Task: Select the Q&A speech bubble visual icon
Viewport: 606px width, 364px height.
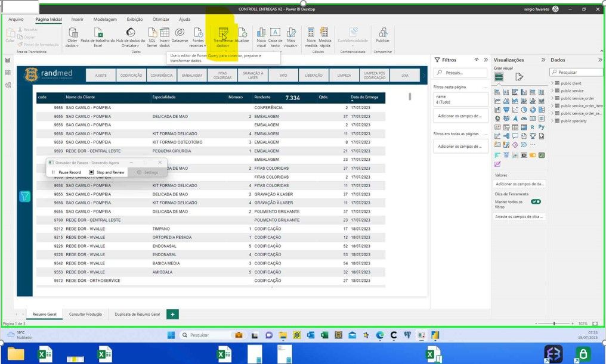Action: pyautogui.click(x=515, y=136)
